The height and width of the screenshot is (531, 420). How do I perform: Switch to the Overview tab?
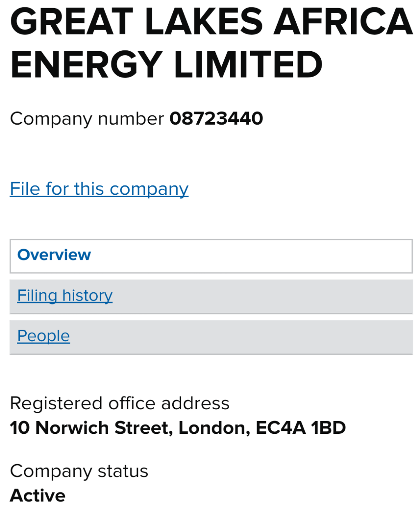[x=54, y=255]
